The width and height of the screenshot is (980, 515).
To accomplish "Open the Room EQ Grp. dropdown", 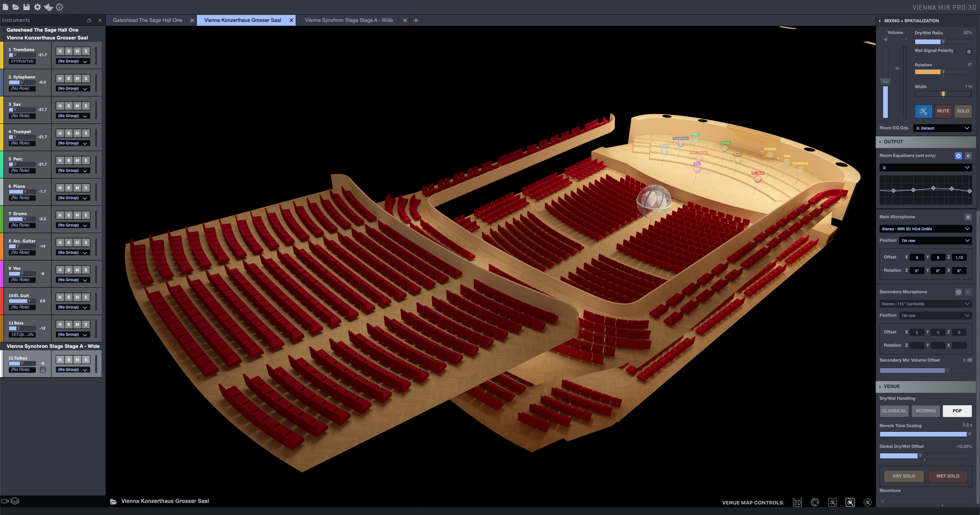I will [x=942, y=128].
